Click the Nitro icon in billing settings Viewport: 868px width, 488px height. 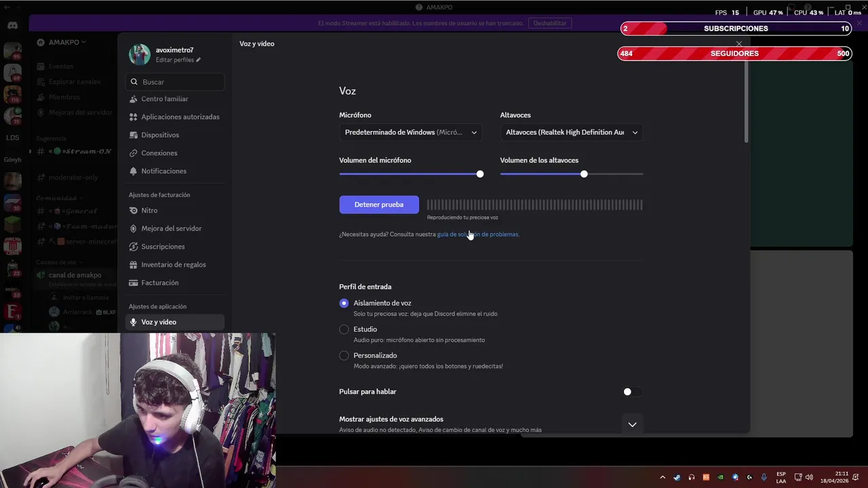pyautogui.click(x=134, y=210)
